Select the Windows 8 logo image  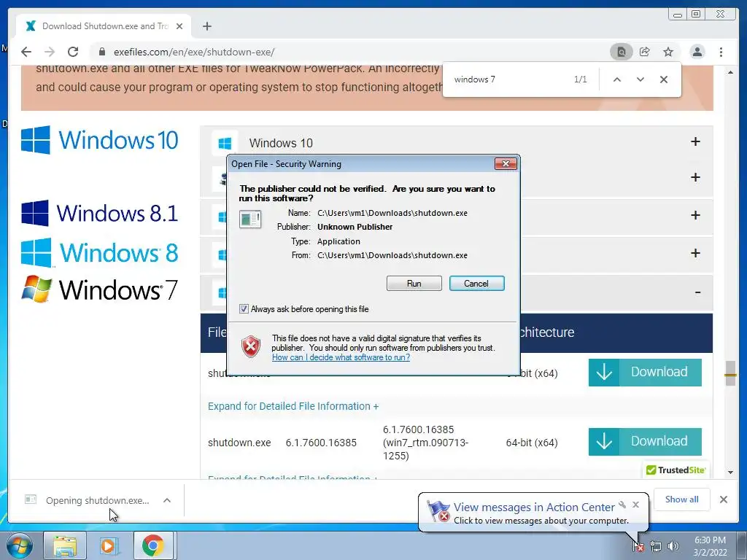click(x=99, y=252)
